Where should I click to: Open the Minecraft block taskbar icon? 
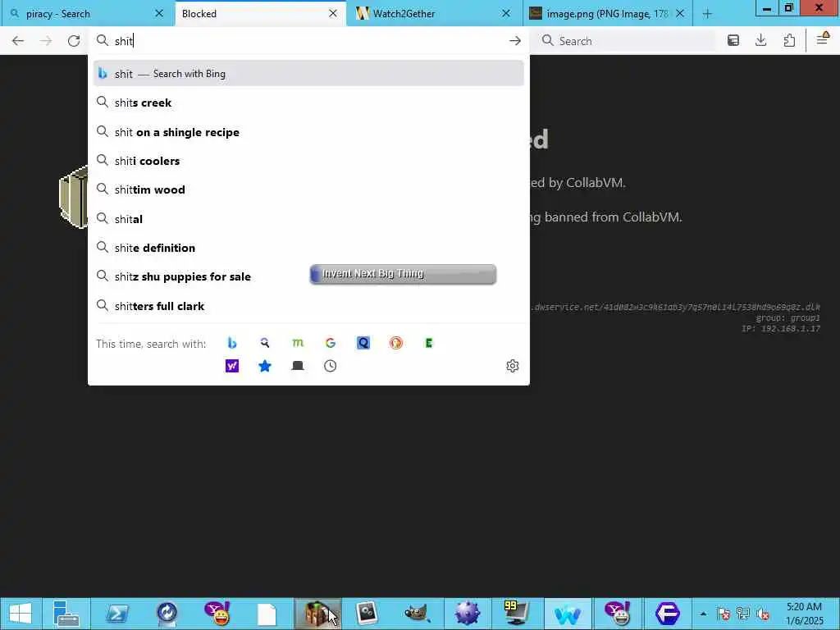[x=317, y=614]
